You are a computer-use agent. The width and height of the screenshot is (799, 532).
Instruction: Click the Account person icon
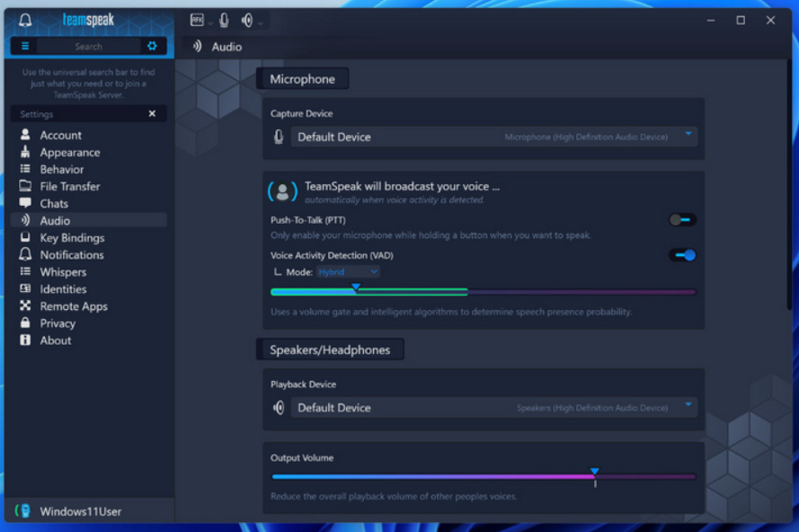coord(25,135)
